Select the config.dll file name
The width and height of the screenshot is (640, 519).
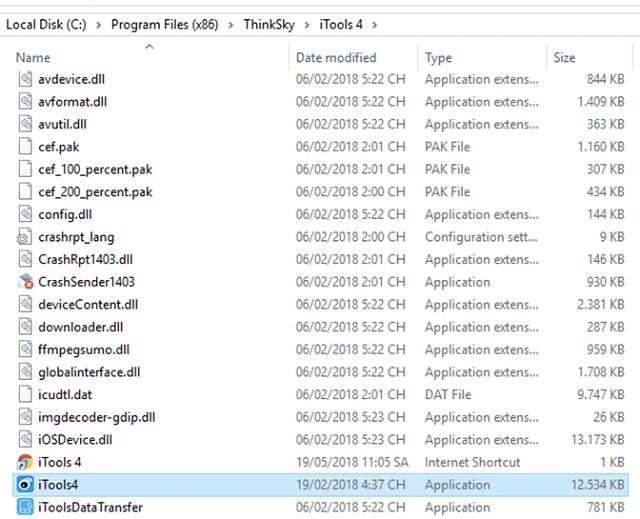(x=65, y=215)
